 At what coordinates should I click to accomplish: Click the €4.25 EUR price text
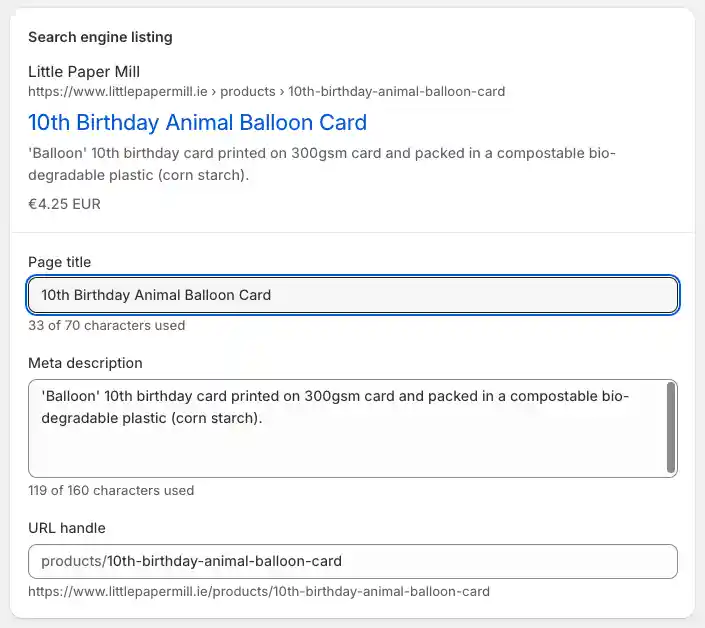(64, 204)
